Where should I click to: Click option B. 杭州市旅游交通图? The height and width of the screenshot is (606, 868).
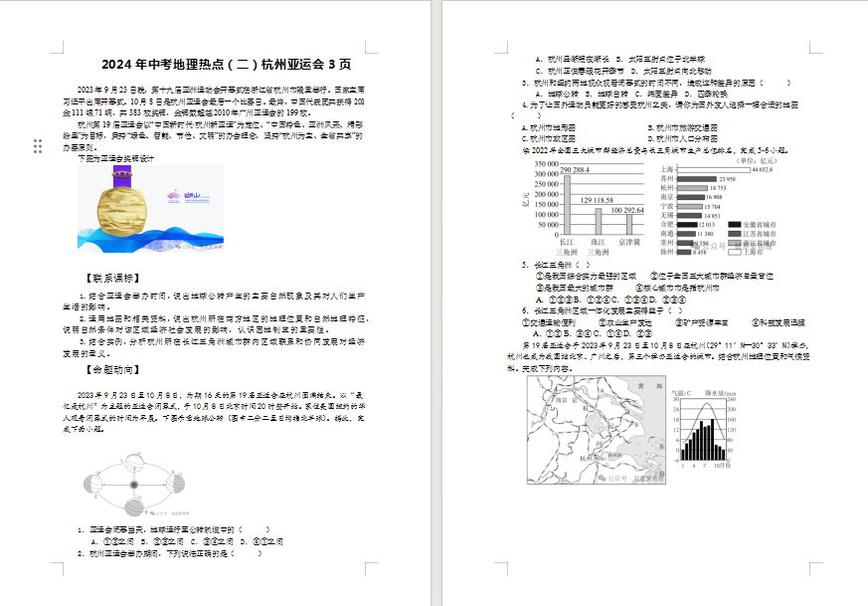[x=682, y=128]
